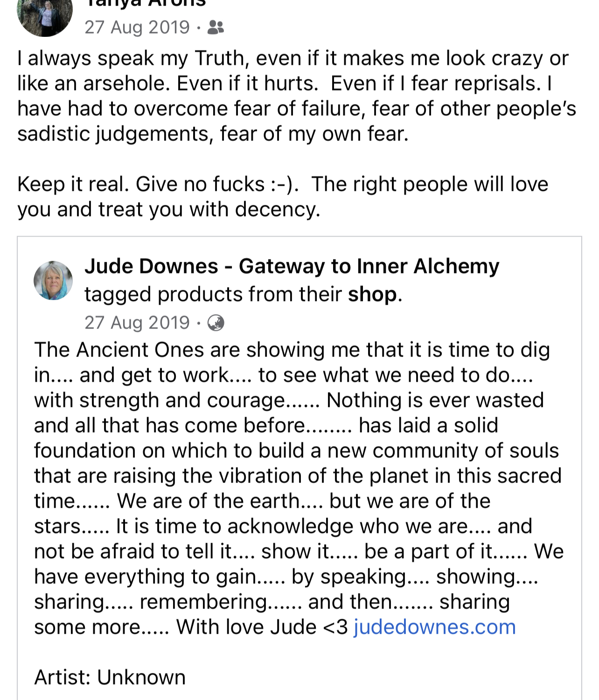Screen dimensions: 599x700
Task: Follow the bold 'shop' link
Action: point(372,294)
